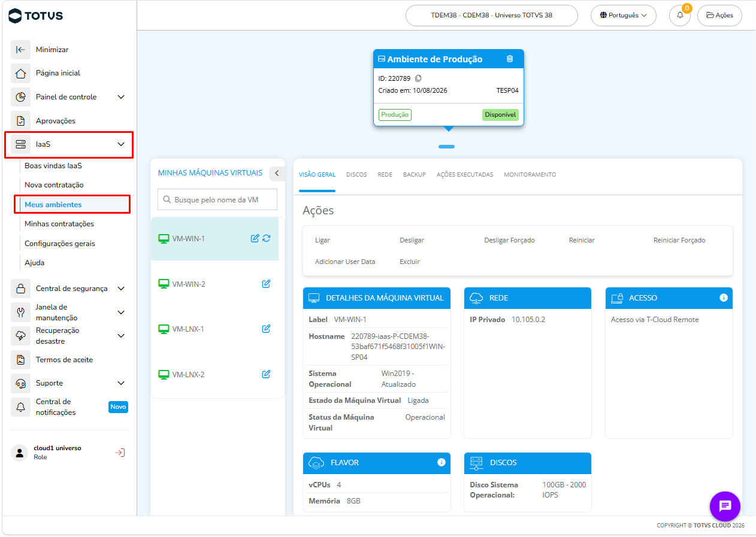Click Recuperação desastre cloud icon
The width and height of the screenshot is (756, 537).
tap(20, 336)
